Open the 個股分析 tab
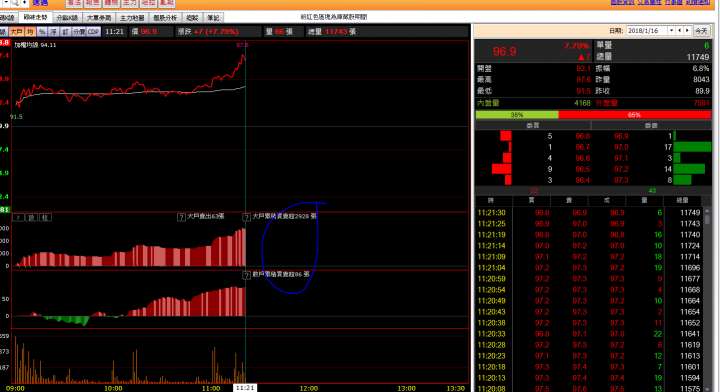Viewport: 720px width, 392px height. pyautogui.click(x=165, y=18)
